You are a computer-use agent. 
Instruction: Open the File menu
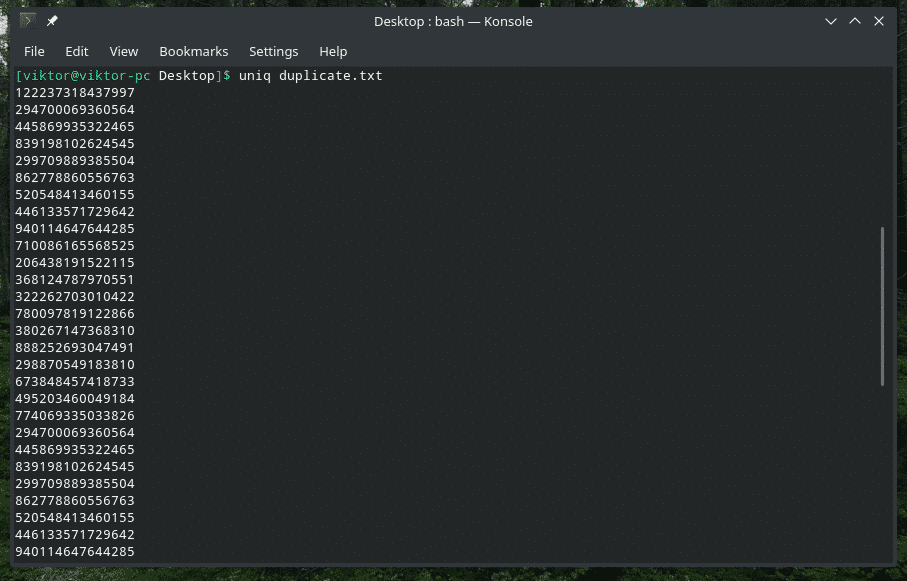34,52
